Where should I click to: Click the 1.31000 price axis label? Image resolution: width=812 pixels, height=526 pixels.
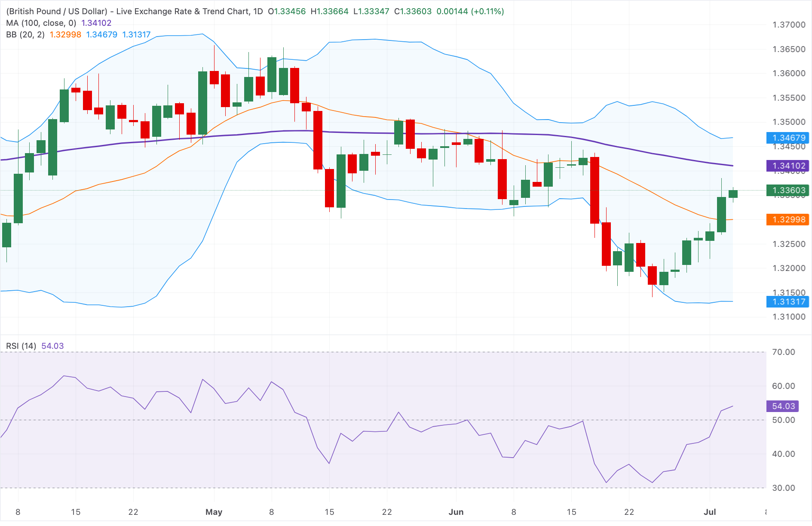pos(789,317)
